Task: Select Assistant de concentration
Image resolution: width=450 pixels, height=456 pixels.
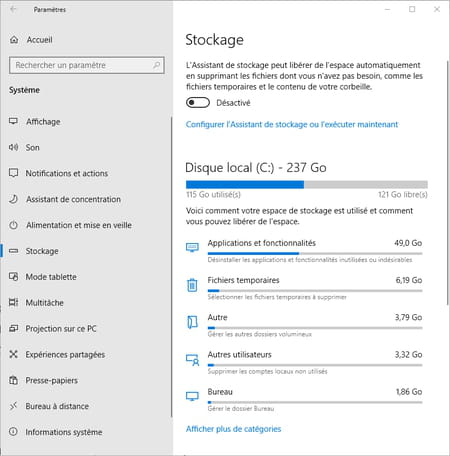Action: 73,199
